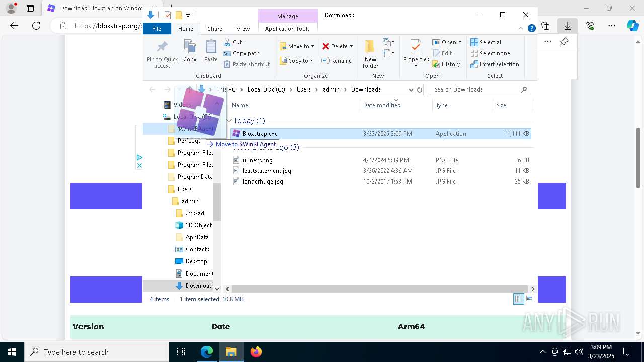Select Users folder in tree

179,189
